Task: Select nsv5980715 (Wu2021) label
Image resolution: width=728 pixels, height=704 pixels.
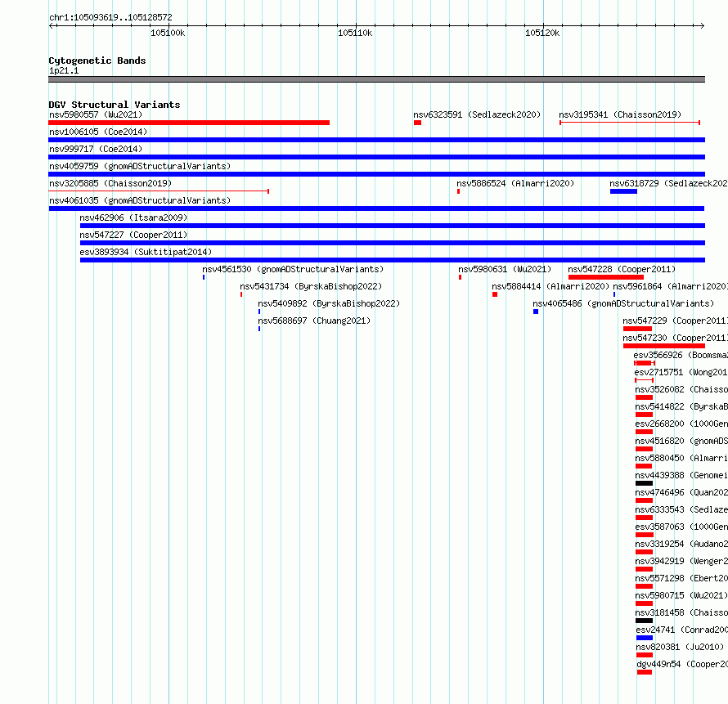Action: coord(681,595)
